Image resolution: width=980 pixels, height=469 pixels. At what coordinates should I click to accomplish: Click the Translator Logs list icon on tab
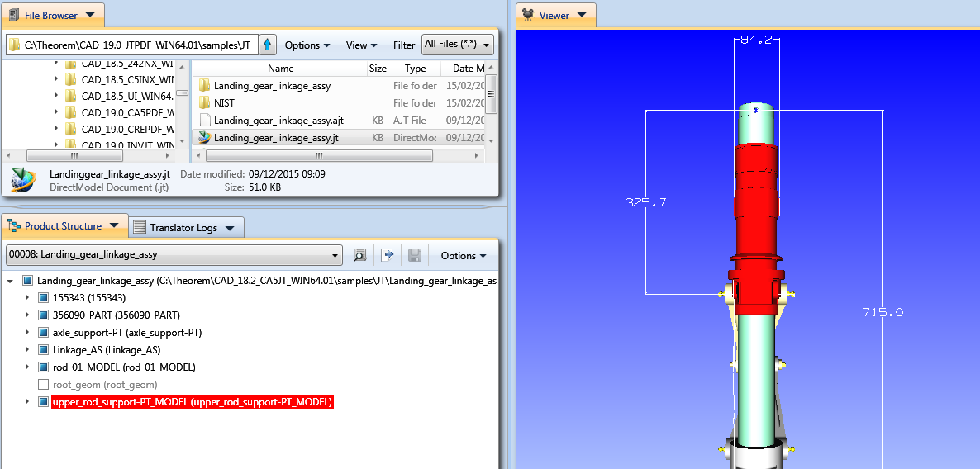(140, 227)
